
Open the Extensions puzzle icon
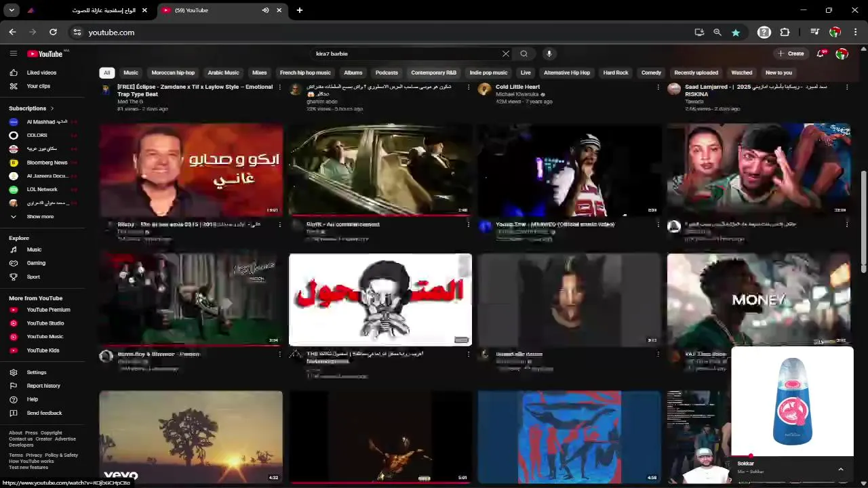785,32
